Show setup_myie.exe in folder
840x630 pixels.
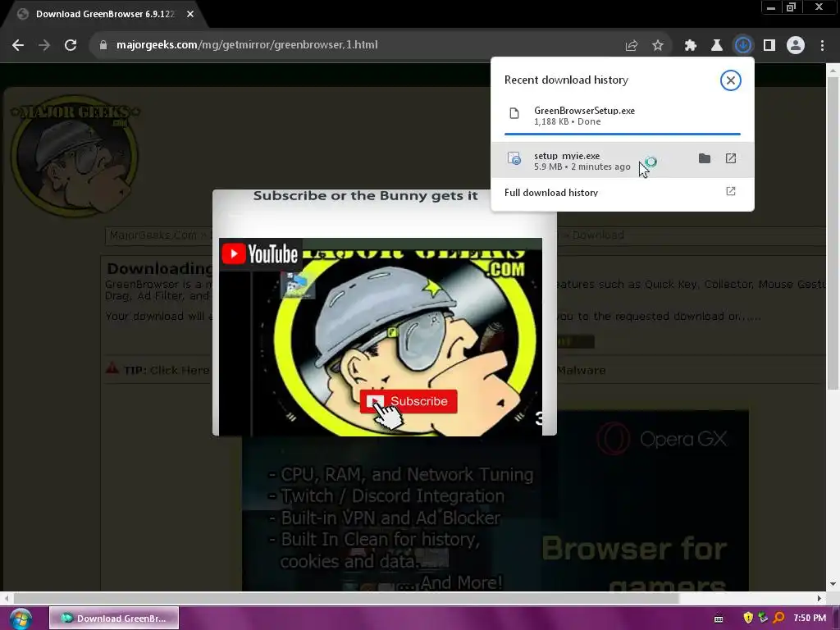(x=705, y=158)
